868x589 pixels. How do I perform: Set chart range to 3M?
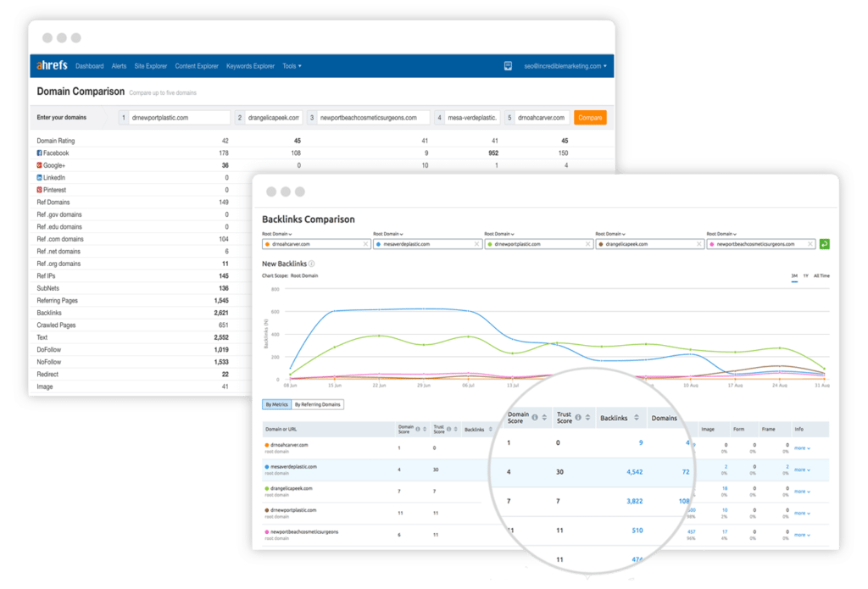click(x=794, y=275)
